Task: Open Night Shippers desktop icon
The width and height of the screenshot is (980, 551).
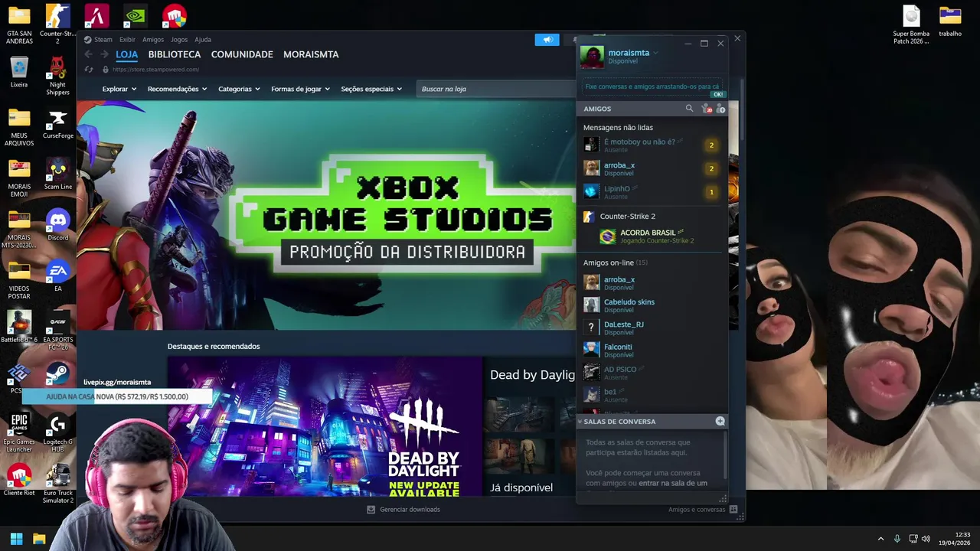Action: 57,75
